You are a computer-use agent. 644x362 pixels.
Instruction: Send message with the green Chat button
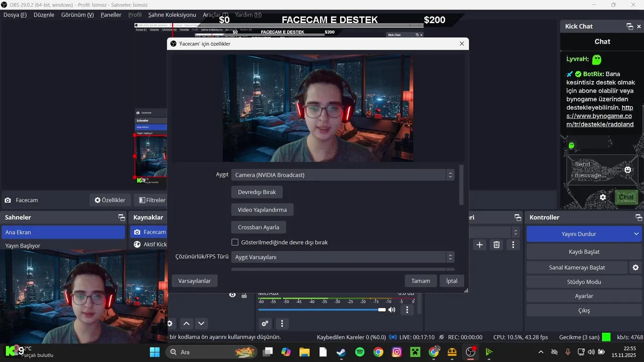626,197
